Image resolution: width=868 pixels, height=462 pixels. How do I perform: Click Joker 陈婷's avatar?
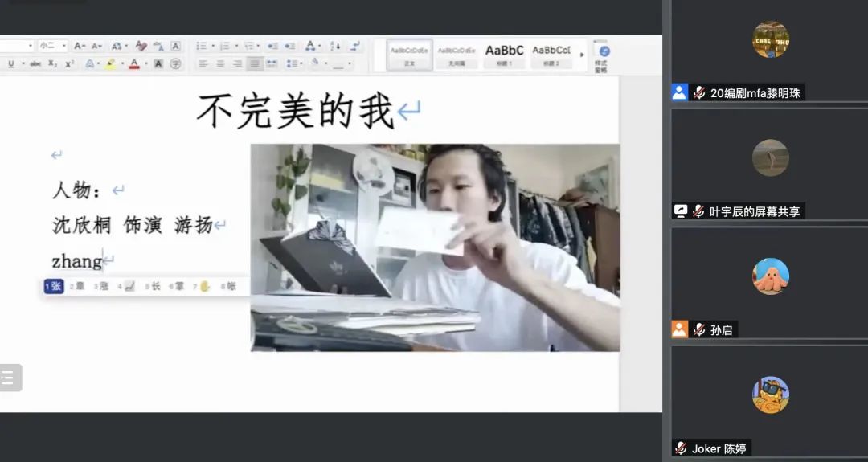[x=770, y=395]
